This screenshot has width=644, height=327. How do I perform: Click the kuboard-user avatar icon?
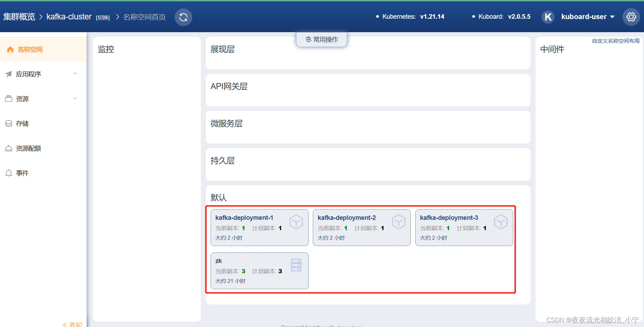(548, 17)
